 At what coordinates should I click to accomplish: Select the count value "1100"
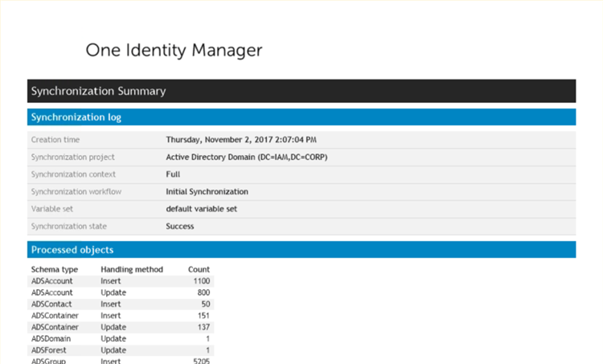point(202,281)
